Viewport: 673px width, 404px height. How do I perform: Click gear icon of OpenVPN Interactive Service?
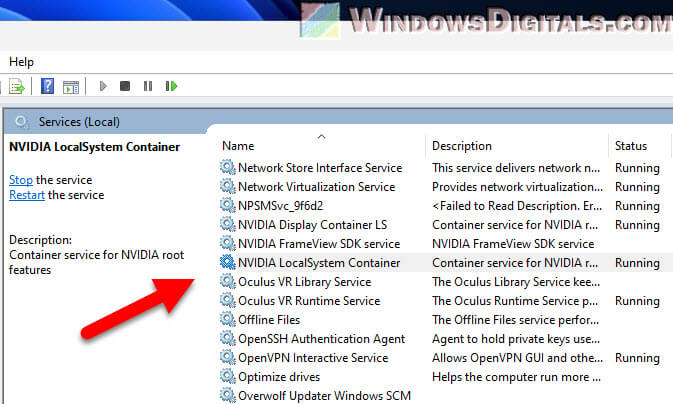coord(227,358)
